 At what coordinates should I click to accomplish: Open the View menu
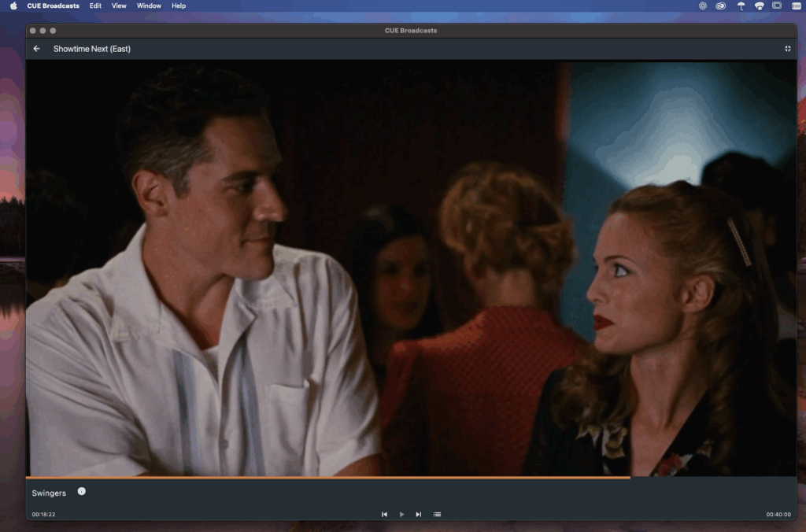click(118, 6)
